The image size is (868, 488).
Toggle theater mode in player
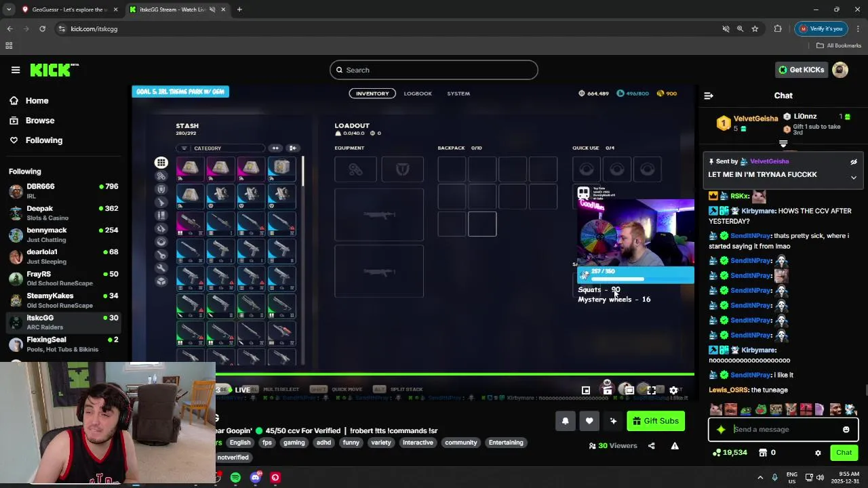point(629,390)
